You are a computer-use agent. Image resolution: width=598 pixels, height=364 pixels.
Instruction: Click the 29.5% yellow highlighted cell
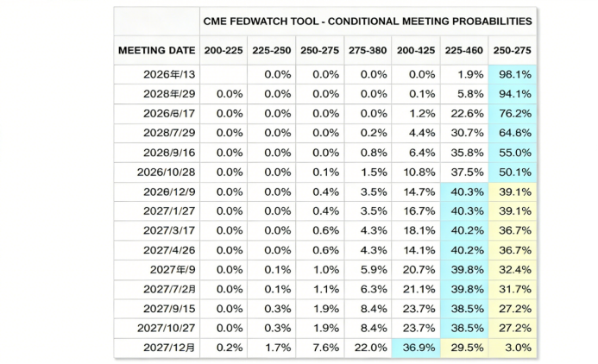tap(463, 347)
